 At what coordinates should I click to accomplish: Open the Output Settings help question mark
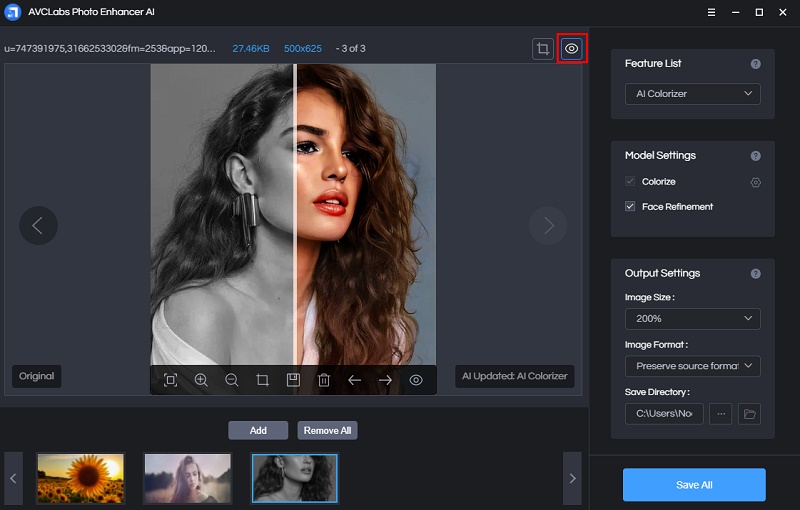coord(756,274)
